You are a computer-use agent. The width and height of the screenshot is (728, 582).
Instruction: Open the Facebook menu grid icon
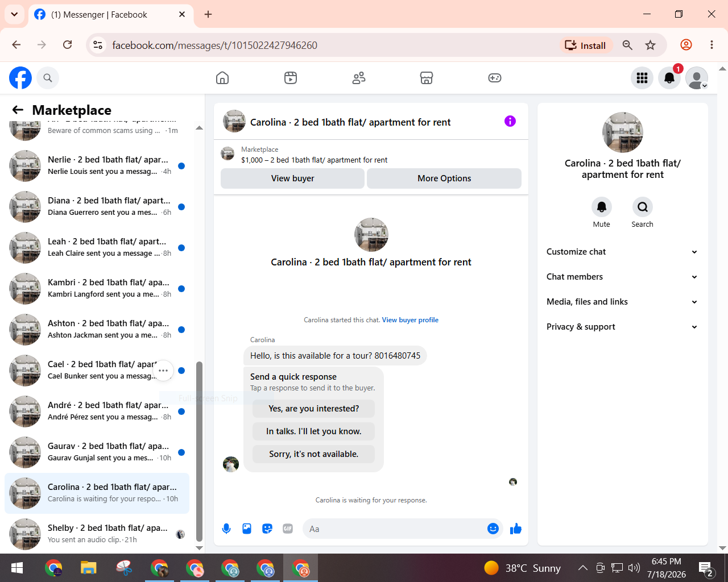tap(642, 78)
